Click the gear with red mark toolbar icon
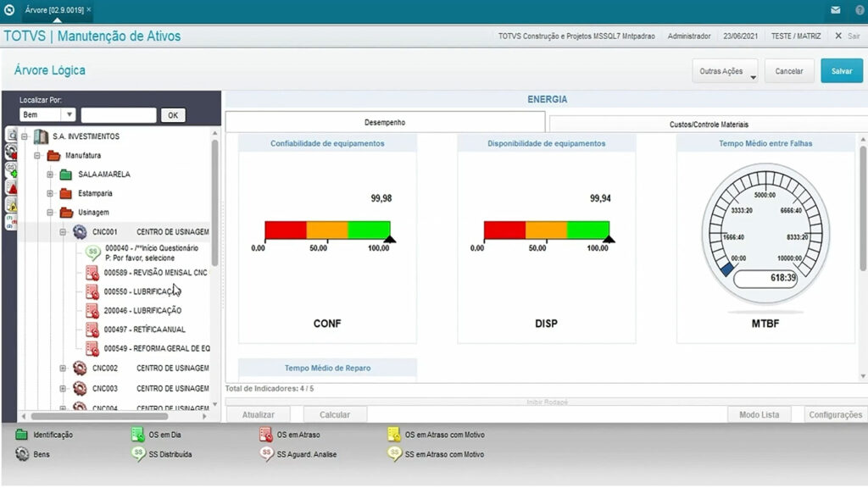Screen dimensions: 868x488 [11, 152]
